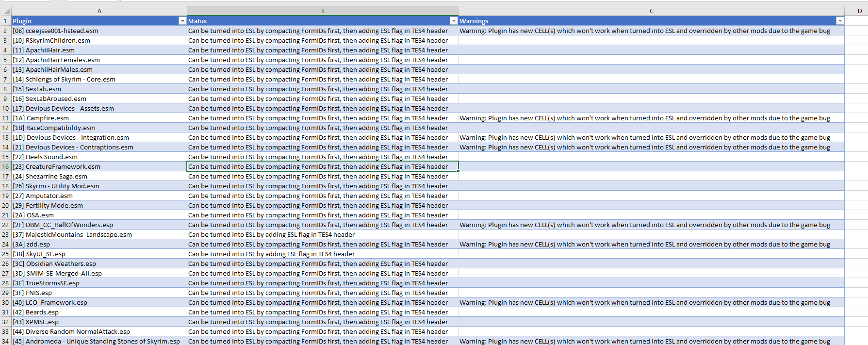Click Status cell in FNIS.esp row
The width and height of the screenshot is (868, 345).
point(323,293)
